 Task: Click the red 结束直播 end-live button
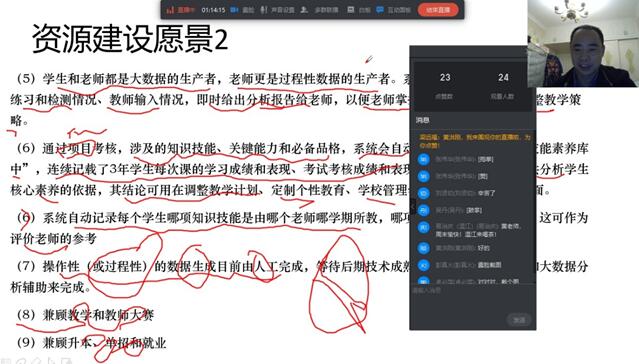pyautogui.click(x=438, y=10)
